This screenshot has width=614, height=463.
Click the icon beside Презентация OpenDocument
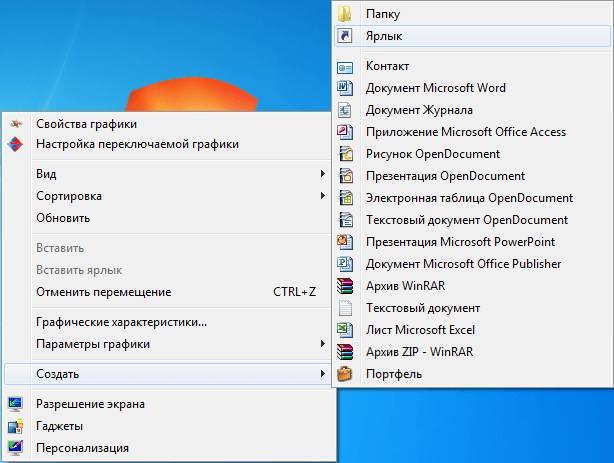[346, 176]
